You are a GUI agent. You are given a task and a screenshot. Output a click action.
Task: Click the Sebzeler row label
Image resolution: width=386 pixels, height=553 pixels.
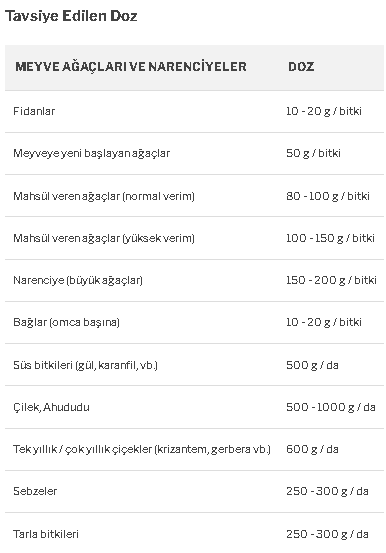[35, 491]
